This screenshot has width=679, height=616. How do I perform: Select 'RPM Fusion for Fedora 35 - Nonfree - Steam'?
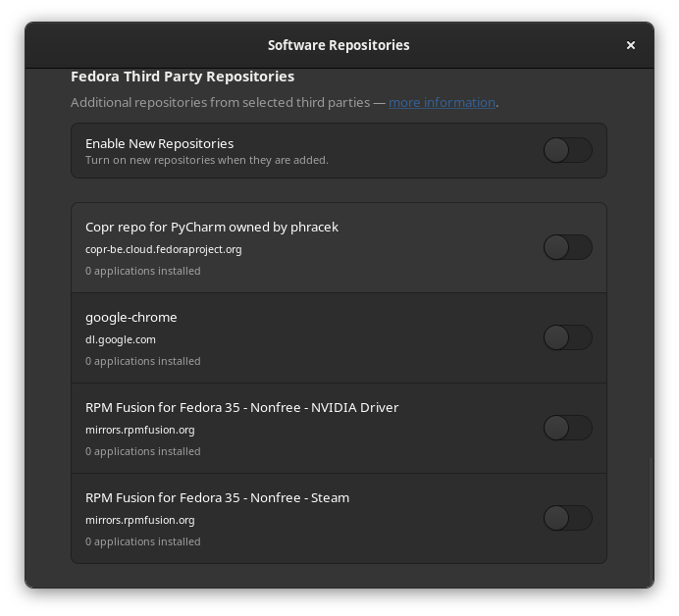click(218, 498)
